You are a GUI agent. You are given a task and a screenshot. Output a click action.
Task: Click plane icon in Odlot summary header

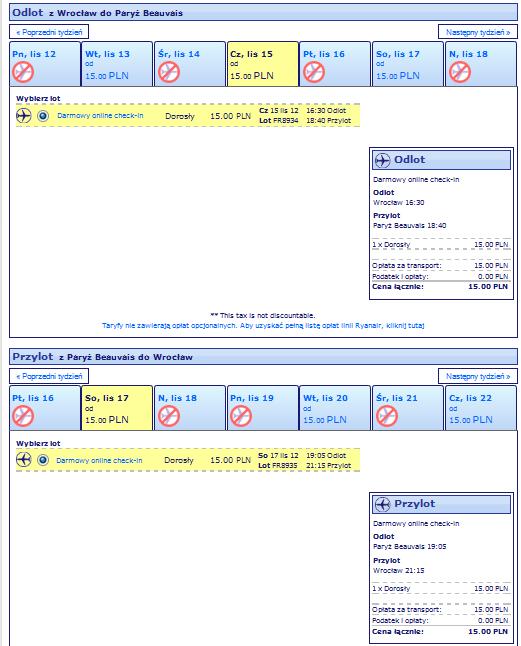(382, 160)
